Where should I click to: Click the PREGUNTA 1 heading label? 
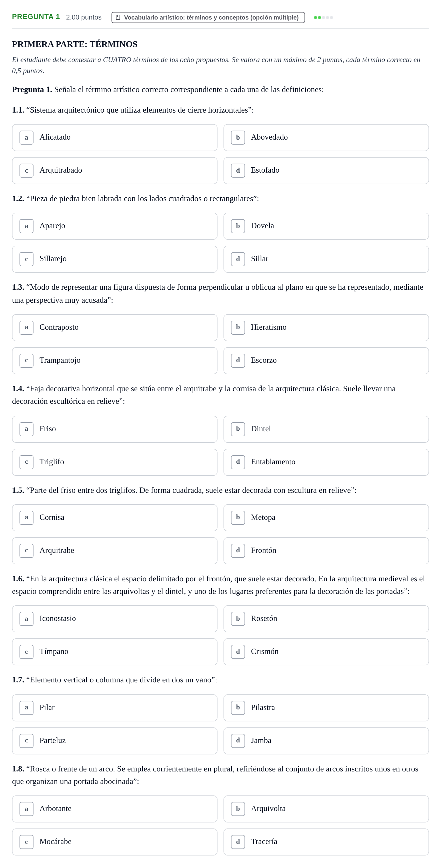pyautogui.click(x=36, y=17)
